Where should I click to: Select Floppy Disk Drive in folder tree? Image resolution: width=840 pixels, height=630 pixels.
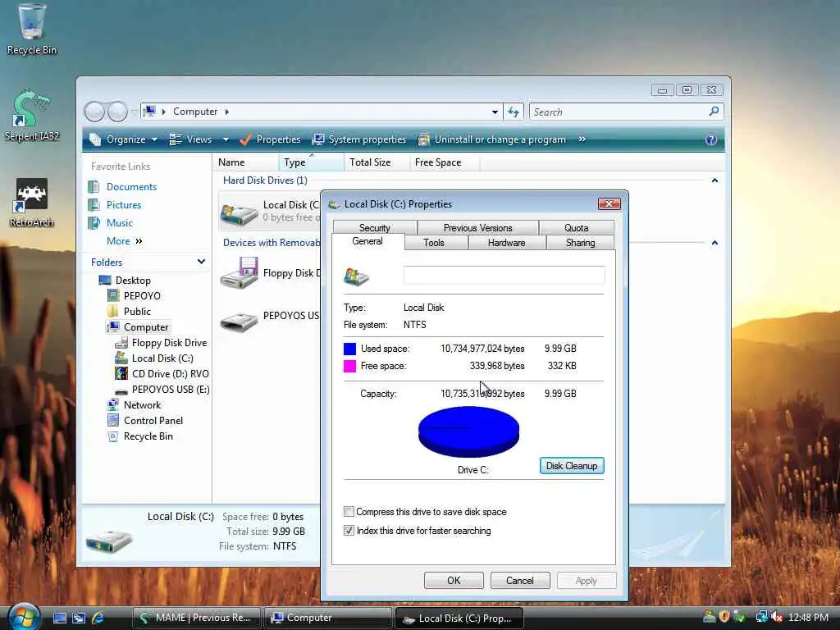coord(169,342)
